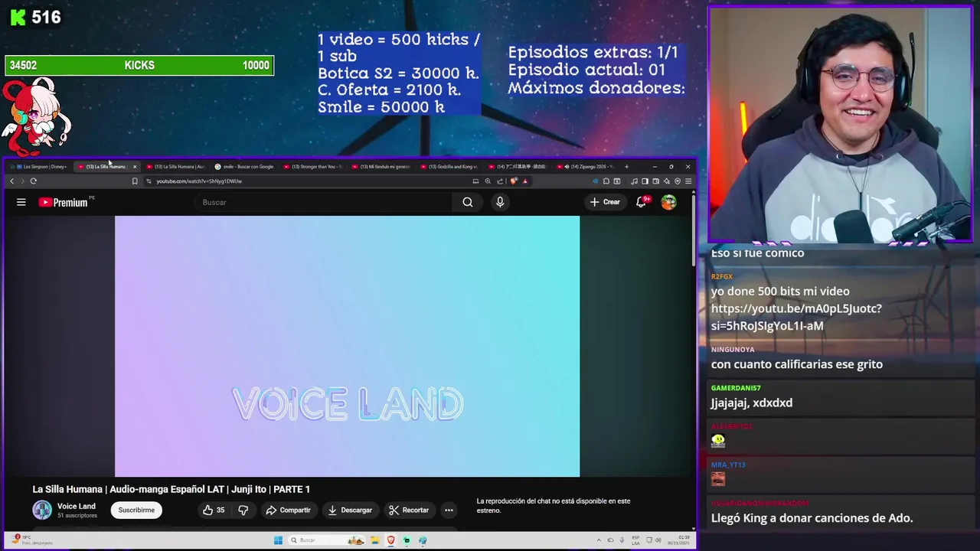
Task: Click chat username MRA_YT13
Action: coord(728,465)
